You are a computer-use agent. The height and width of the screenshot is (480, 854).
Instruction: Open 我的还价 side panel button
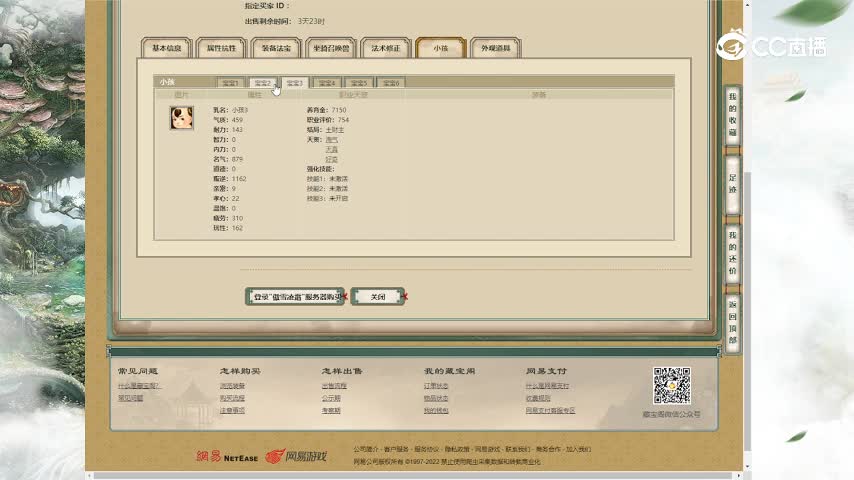pyautogui.click(x=733, y=252)
